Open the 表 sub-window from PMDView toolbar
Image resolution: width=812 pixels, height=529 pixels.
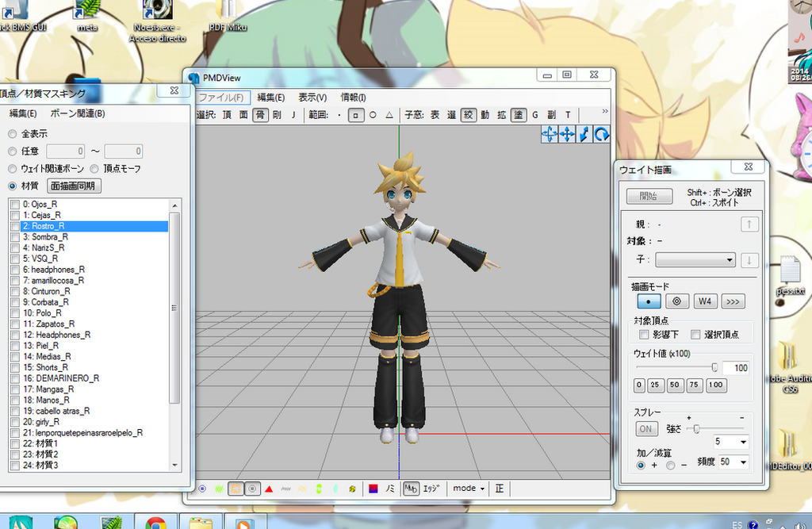(435, 115)
